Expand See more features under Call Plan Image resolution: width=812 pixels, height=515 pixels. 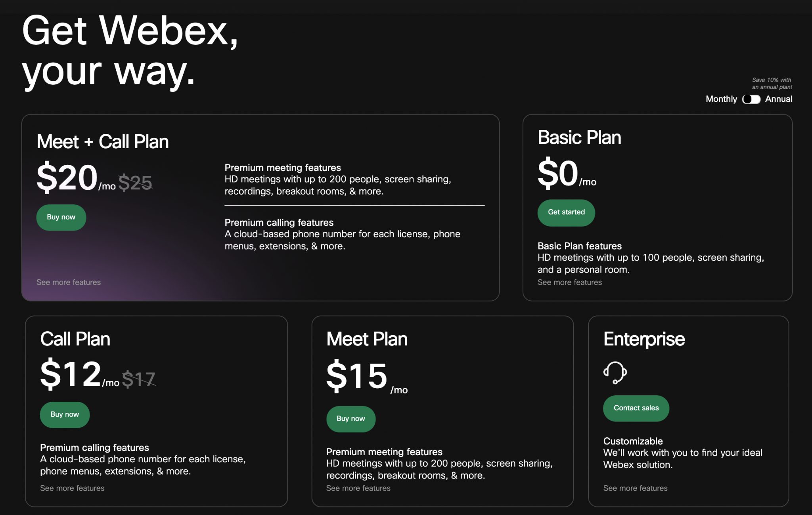point(72,488)
